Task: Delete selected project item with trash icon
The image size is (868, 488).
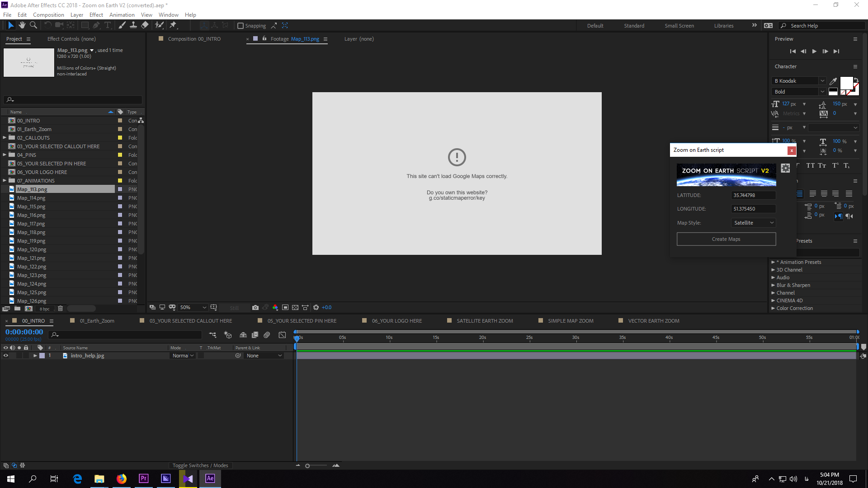Action: coord(60,309)
